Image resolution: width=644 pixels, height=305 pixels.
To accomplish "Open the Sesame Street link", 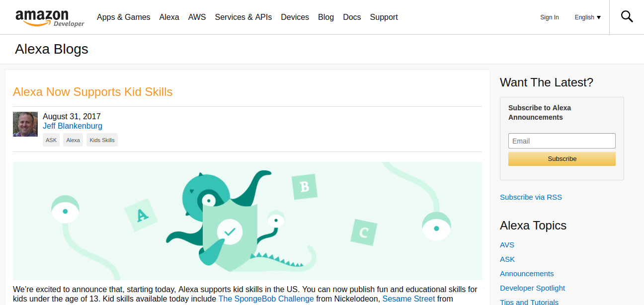I will pyautogui.click(x=408, y=299).
